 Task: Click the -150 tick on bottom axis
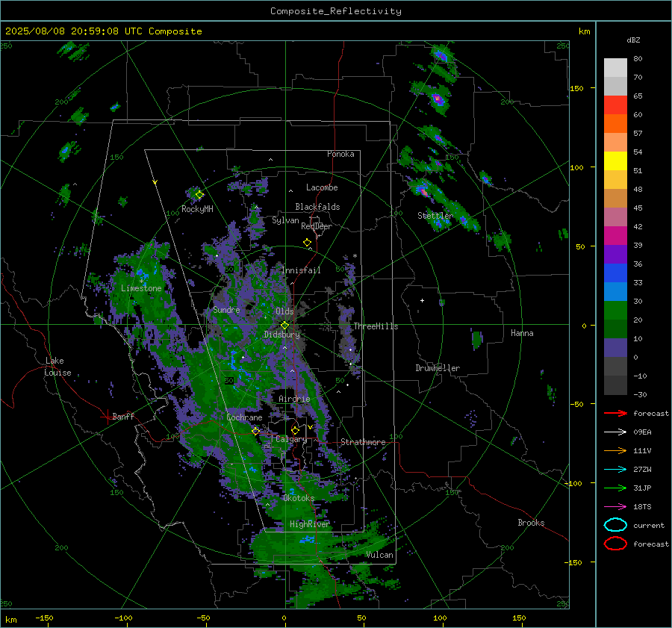(x=45, y=618)
